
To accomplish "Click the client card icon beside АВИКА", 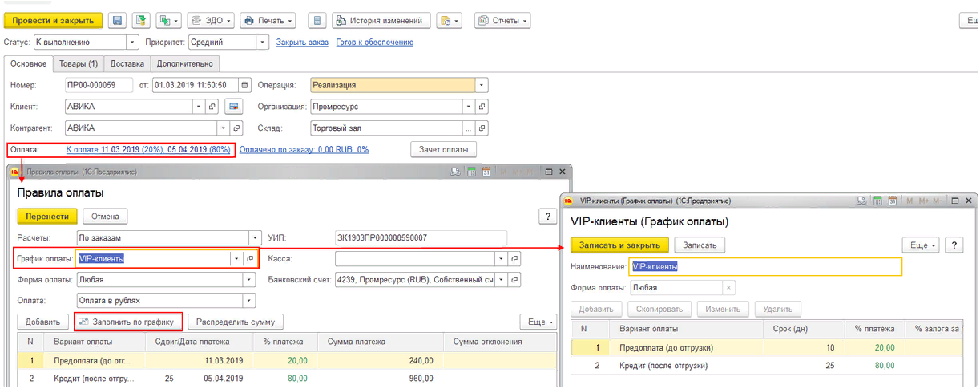I will coord(234,106).
